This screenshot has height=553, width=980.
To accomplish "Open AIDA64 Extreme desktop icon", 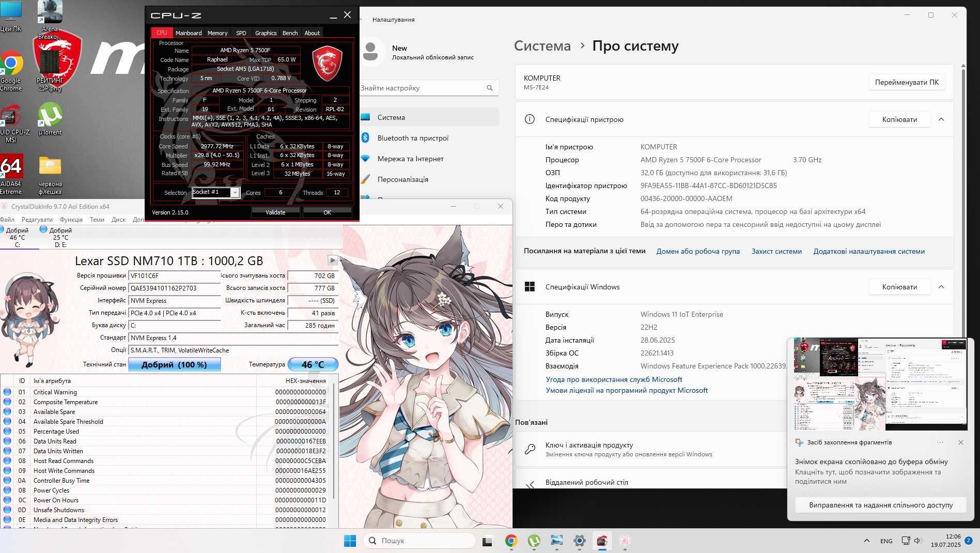I will (11, 175).
